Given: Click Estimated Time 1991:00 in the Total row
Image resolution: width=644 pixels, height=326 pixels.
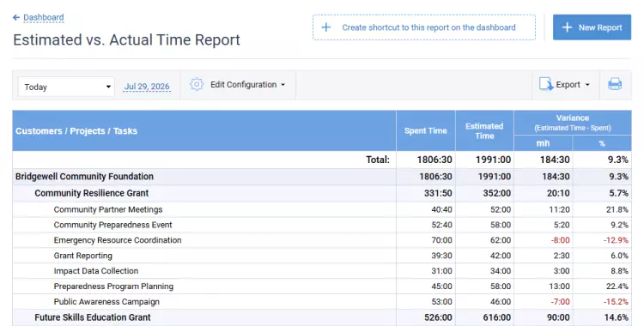Looking at the screenshot, I should (x=493, y=160).
